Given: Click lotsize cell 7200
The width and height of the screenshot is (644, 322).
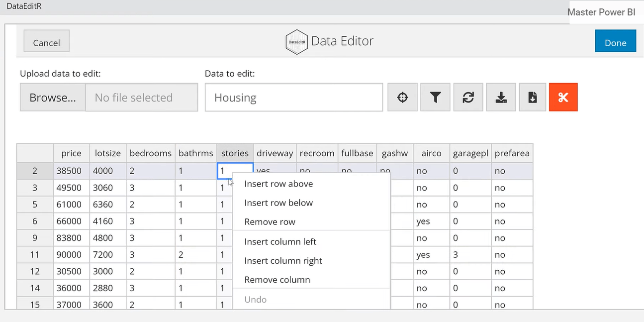Looking at the screenshot, I should pyautogui.click(x=108, y=254).
